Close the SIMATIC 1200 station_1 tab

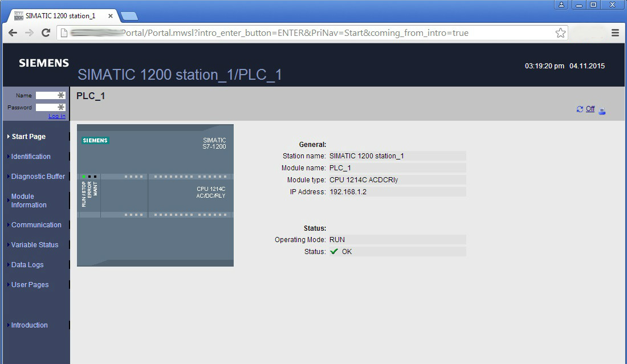[x=111, y=16]
